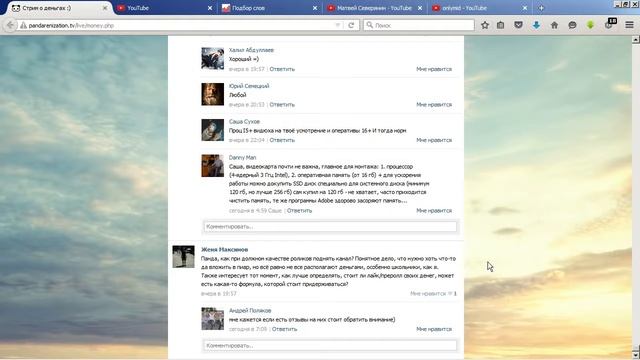The height and width of the screenshot is (360, 640).
Task: Select the Стрим о деньгах :) tab
Action: tap(57, 8)
